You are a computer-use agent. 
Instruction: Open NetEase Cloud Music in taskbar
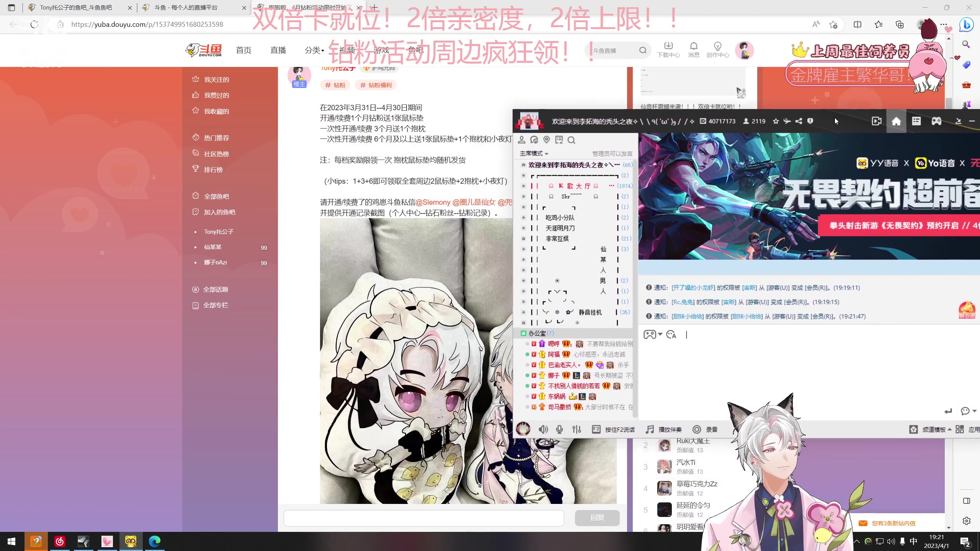60,541
